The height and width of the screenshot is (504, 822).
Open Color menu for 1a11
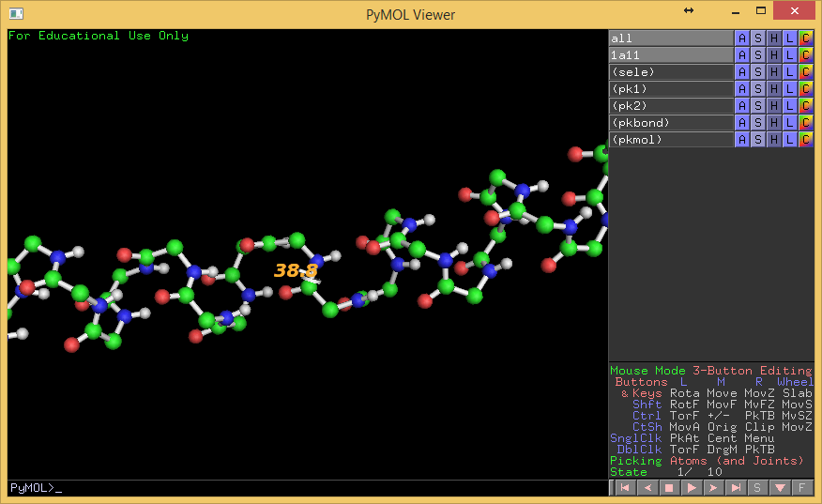tap(805, 55)
